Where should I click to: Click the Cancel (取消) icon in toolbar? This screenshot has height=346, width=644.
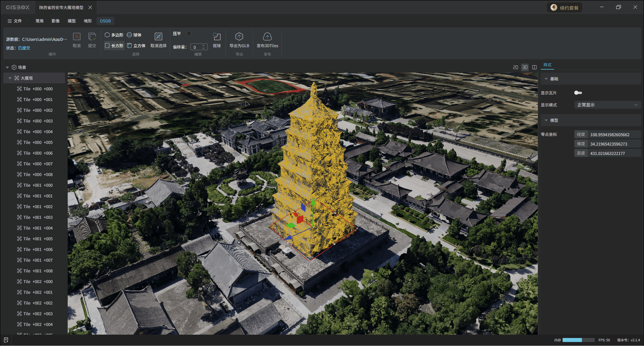[77, 37]
